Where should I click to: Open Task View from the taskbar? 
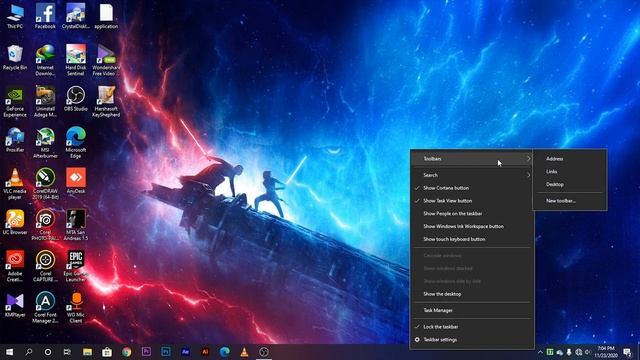[x=67, y=352]
